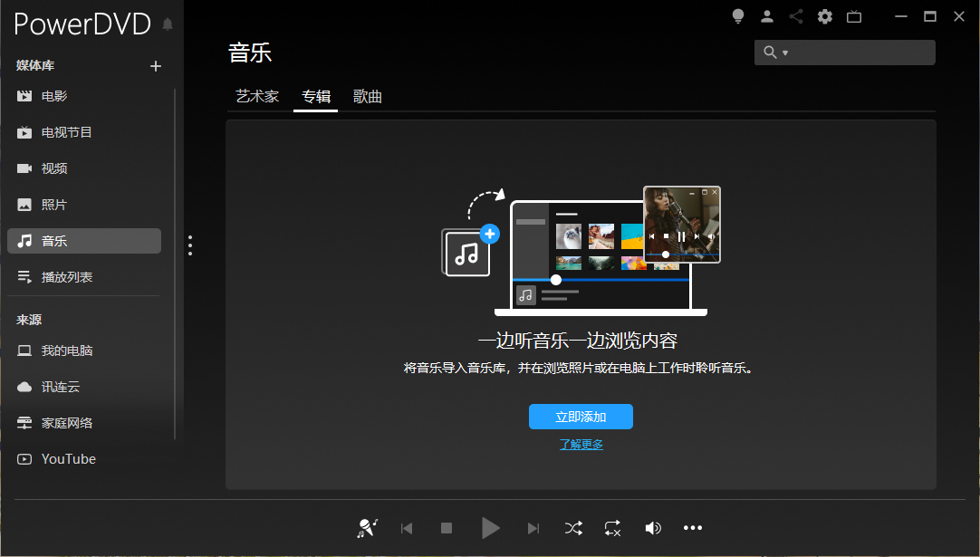Select the TV Mode icon

coord(853,16)
